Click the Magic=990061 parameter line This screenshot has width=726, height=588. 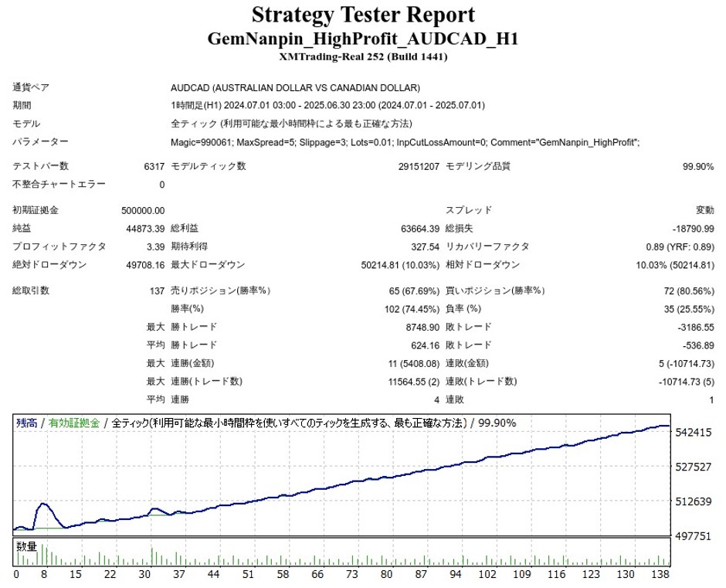tap(405, 142)
